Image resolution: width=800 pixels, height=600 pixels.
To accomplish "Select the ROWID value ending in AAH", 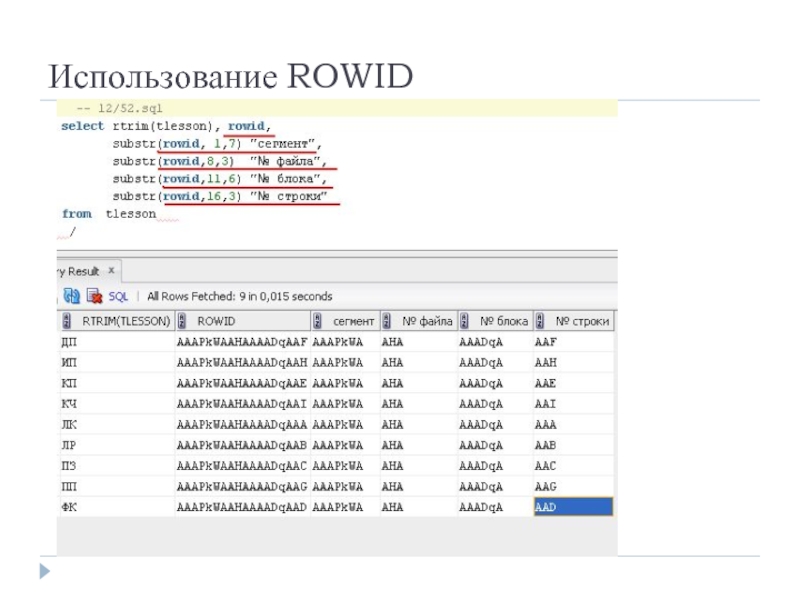I will click(x=241, y=362).
